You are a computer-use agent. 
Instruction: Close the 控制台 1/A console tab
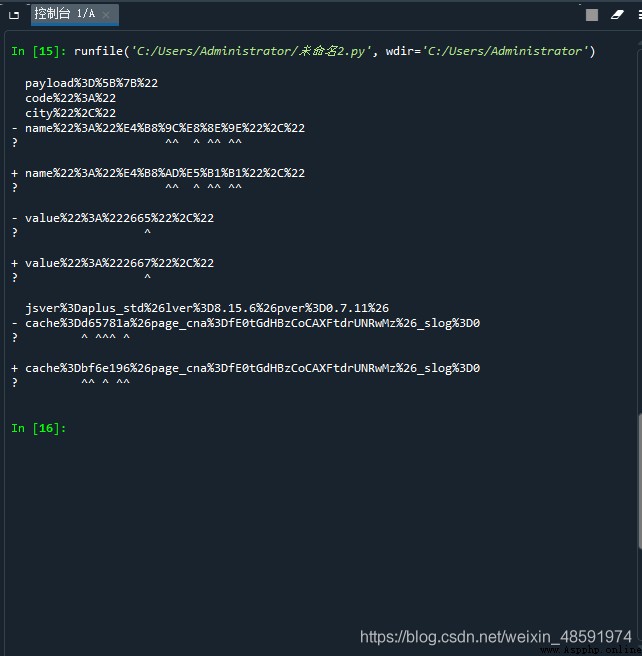click(106, 15)
